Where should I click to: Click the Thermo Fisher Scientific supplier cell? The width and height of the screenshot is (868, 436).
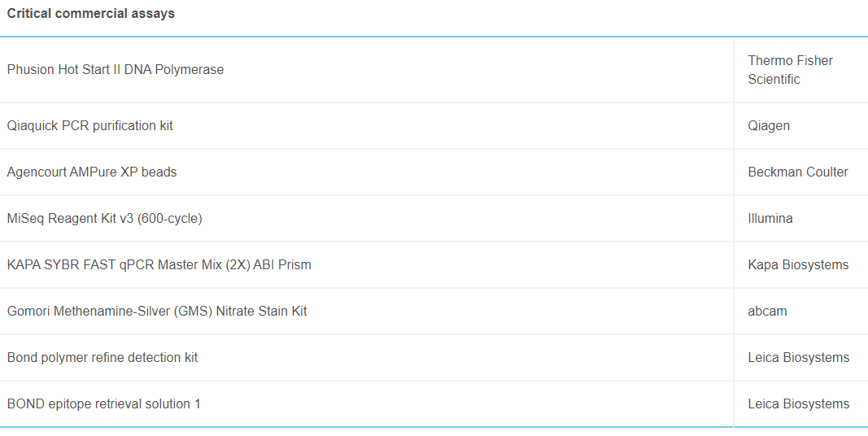tap(790, 70)
